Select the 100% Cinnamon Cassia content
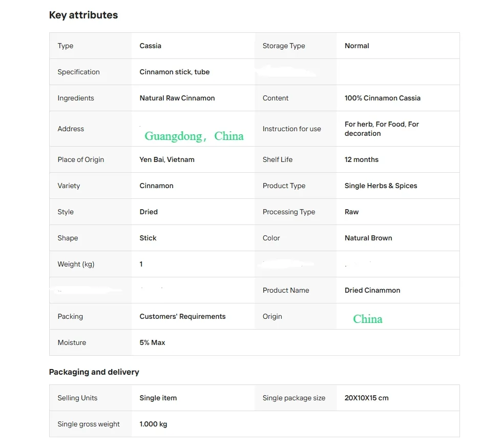Viewport: 481px width, 448px height. coord(382,98)
